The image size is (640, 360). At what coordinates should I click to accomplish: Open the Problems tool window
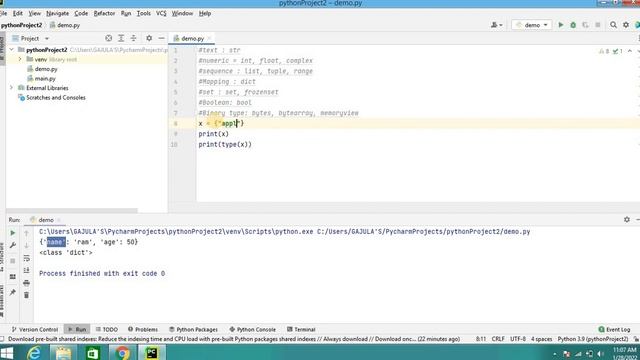pyautogui.click(x=143, y=329)
